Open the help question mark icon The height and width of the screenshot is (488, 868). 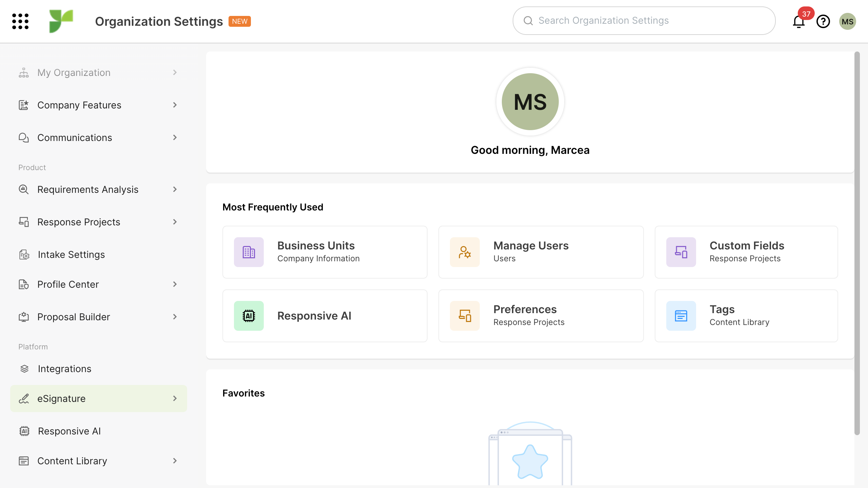[823, 22]
